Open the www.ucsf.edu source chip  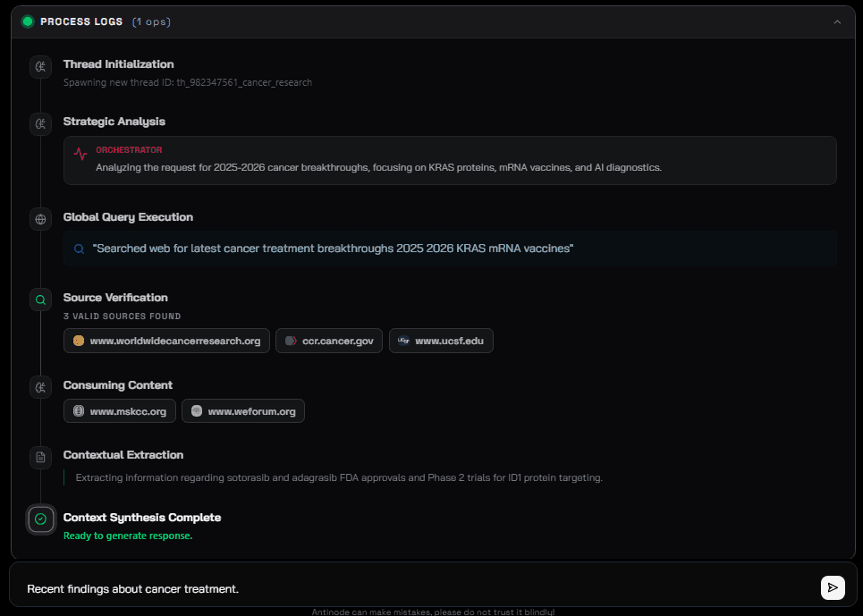point(441,341)
